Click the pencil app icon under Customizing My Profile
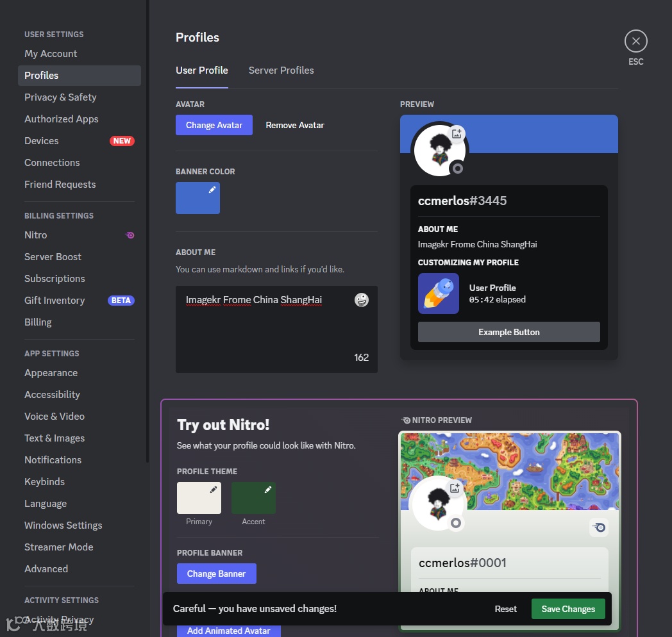 click(439, 294)
